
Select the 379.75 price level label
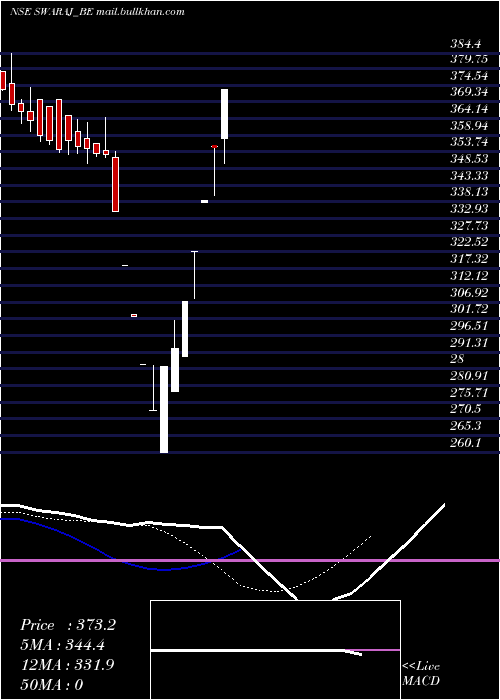click(x=469, y=58)
